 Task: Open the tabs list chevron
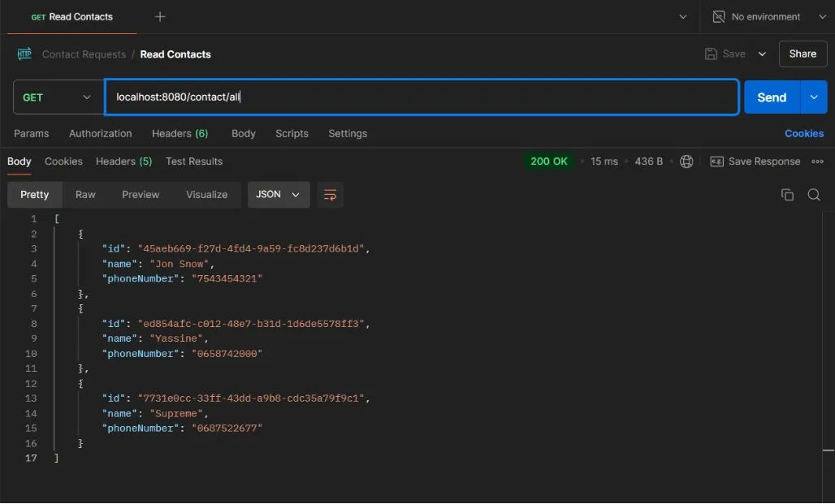[x=682, y=17]
